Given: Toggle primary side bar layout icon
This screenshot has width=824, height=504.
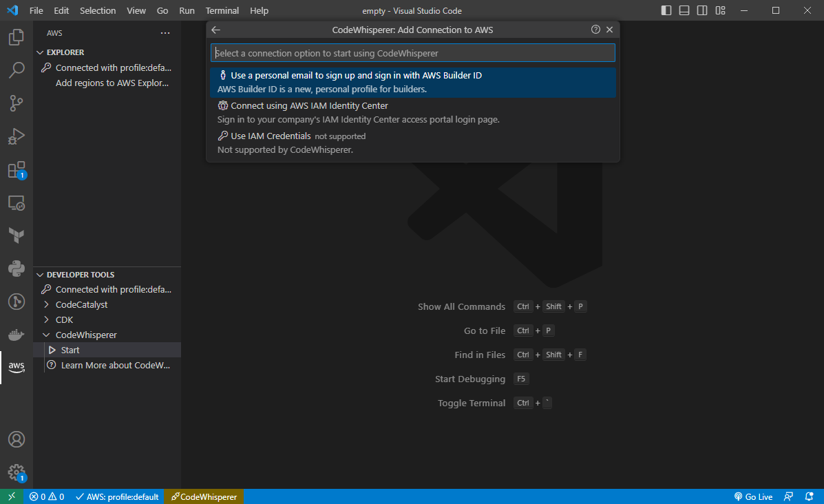Looking at the screenshot, I should click(666, 10).
